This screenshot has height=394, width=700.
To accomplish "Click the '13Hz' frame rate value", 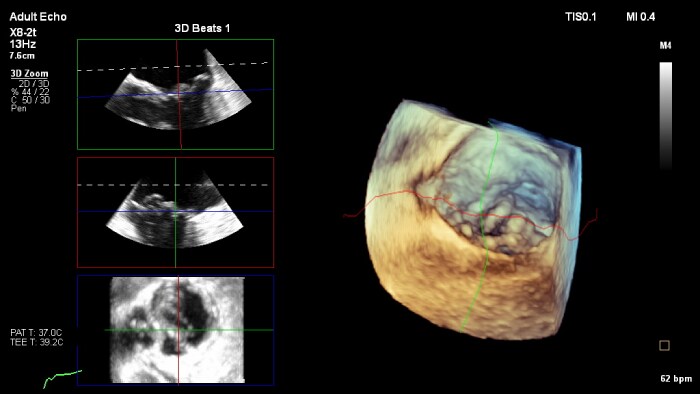I will point(23,44).
